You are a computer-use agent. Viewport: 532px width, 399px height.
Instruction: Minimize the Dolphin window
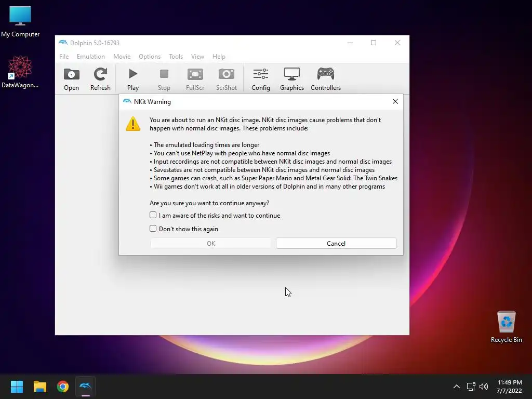350,43
